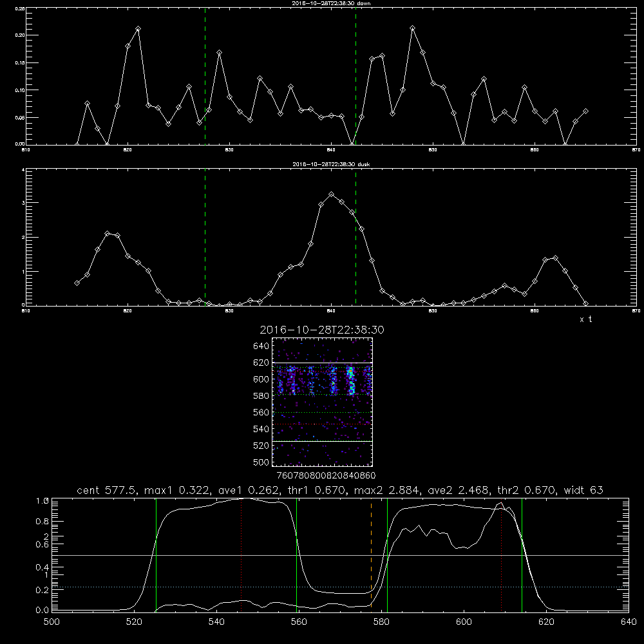Click bottom plot y-axis label "0.8"
This screenshot has width=644, height=644.
pos(43,522)
